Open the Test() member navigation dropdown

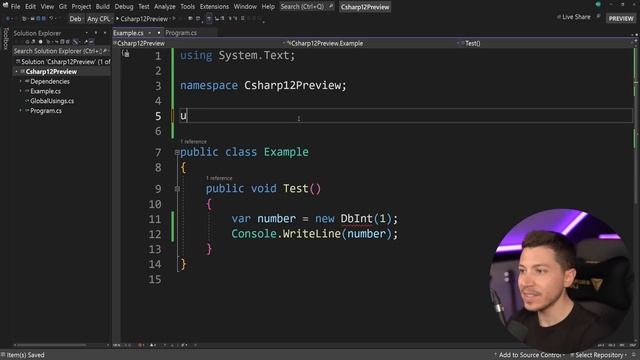pyautogui.click(x=545, y=43)
